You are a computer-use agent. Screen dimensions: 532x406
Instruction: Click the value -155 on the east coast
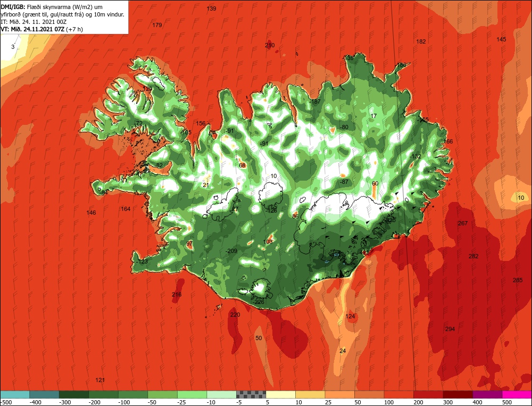tap(423, 120)
